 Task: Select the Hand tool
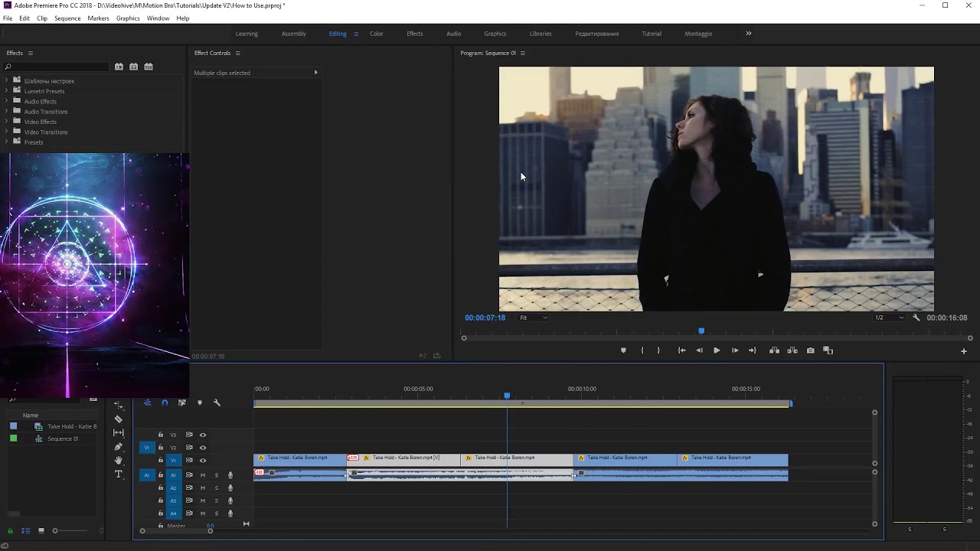(118, 461)
